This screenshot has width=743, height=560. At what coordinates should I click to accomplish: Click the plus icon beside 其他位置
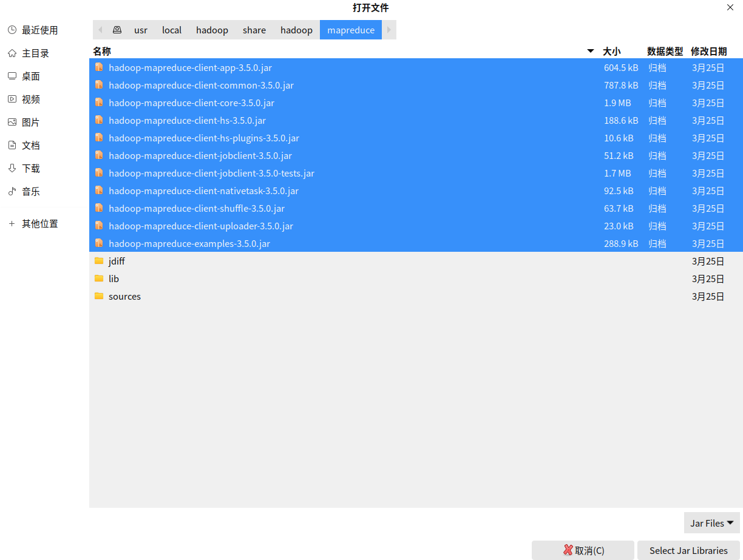pyautogui.click(x=12, y=223)
